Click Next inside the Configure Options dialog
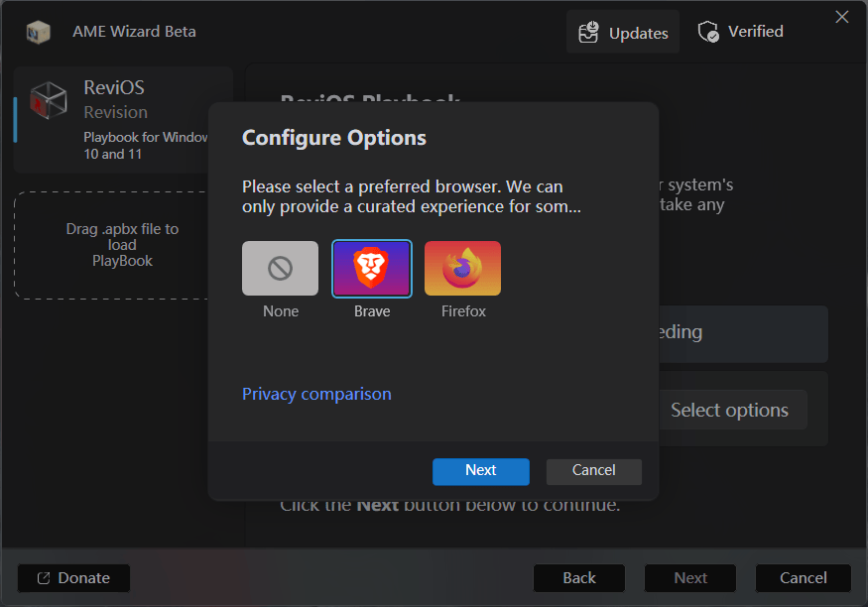The width and height of the screenshot is (868, 607). coord(480,471)
